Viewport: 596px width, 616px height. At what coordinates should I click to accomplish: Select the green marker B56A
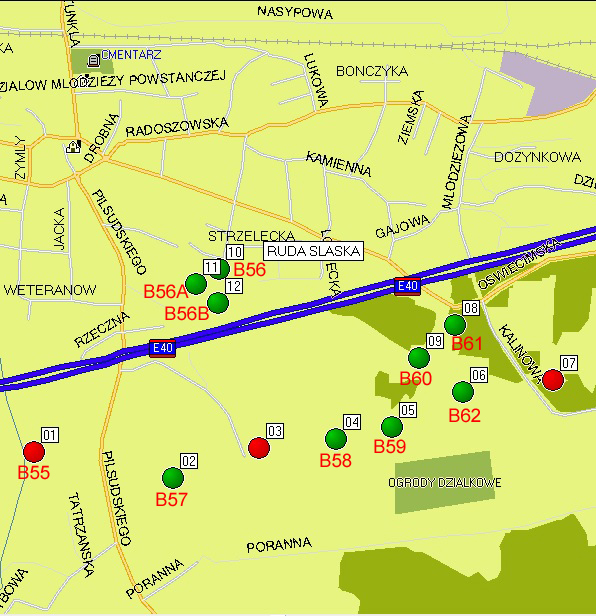click(x=196, y=284)
